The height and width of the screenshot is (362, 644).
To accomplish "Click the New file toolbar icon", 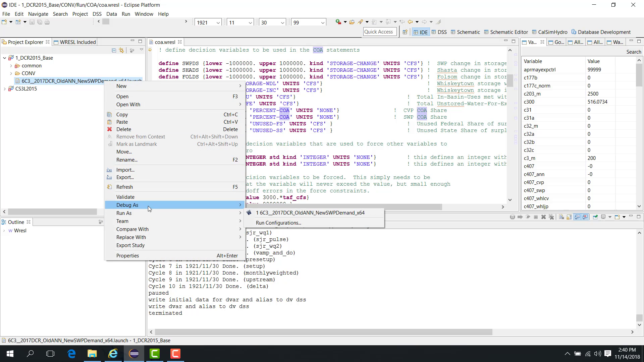I will click(4, 22).
